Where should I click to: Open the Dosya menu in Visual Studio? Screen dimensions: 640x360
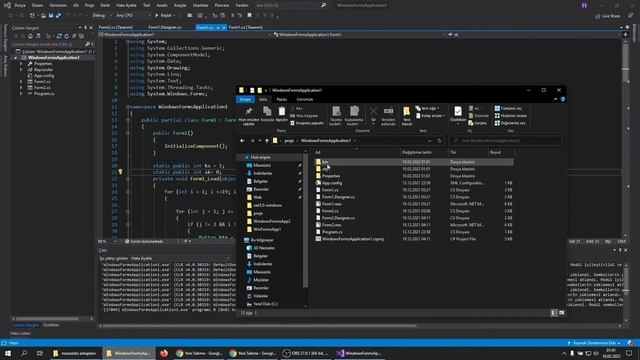(20, 5)
